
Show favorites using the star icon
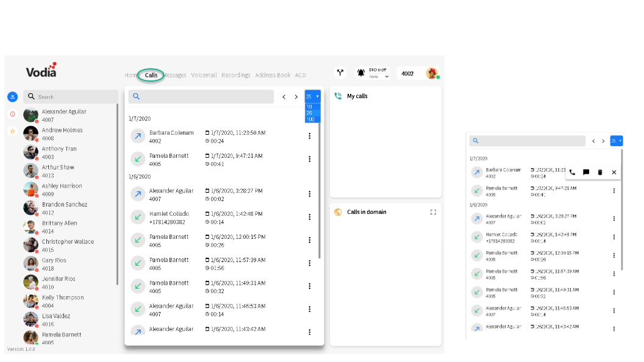[x=12, y=132]
